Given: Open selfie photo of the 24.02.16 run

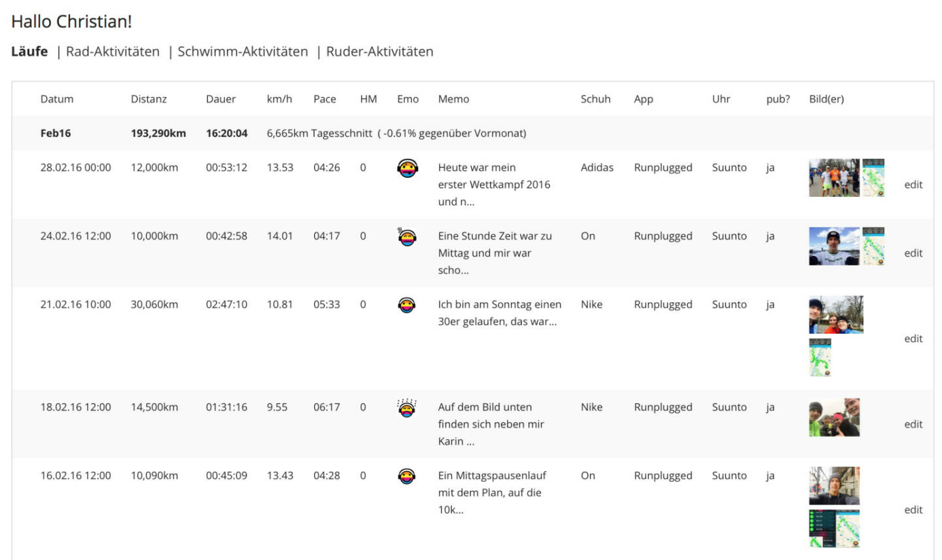Looking at the screenshot, I should point(834,246).
